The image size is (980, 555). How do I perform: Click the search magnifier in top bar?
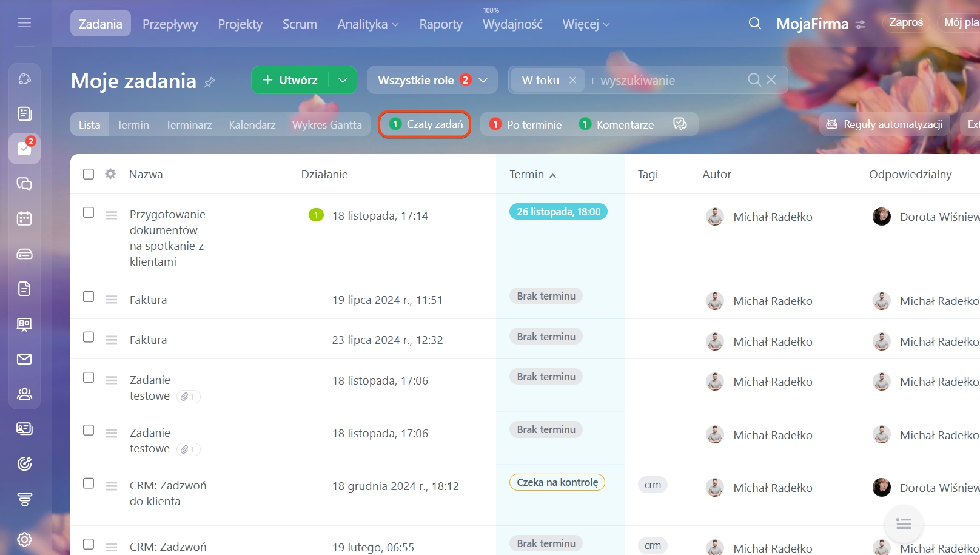pyautogui.click(x=754, y=24)
